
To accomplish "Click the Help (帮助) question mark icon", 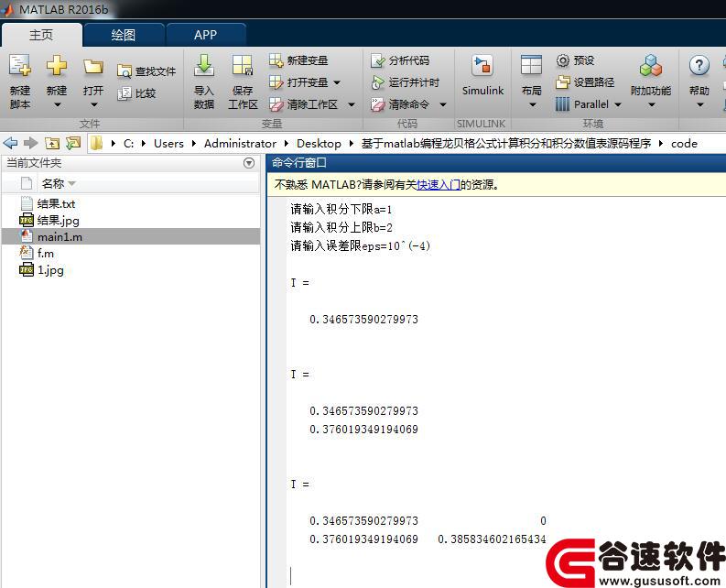I will click(x=699, y=65).
